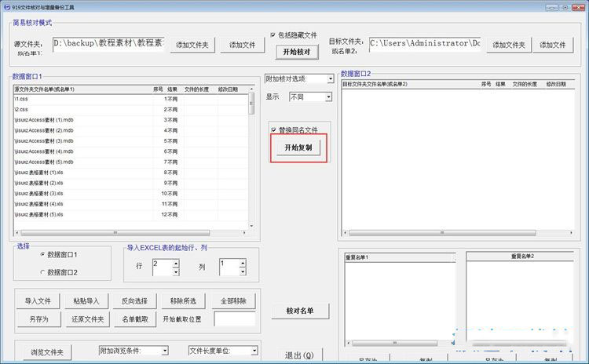Select row jisuxz Access素材 (1).mdb
Screen dimensions: 589x364
(x=130, y=120)
